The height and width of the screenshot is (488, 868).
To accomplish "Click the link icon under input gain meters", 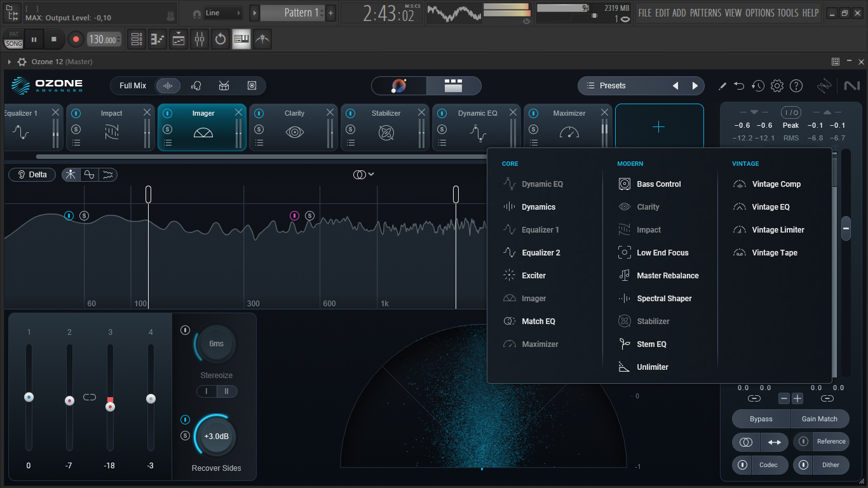I will click(754, 398).
